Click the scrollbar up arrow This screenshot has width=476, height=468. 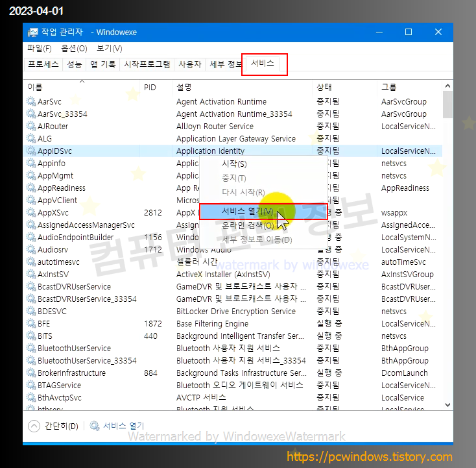[x=447, y=86]
